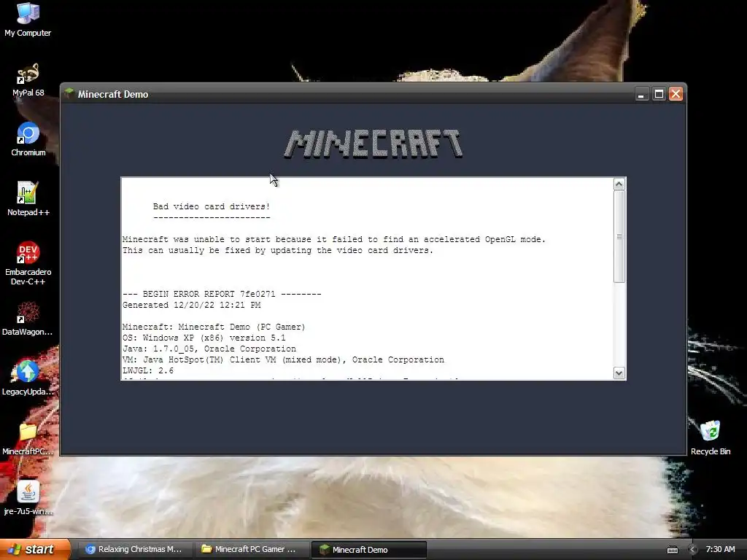Minimize the Minecraft Demo window
The height and width of the screenshot is (560, 747).
click(641, 94)
